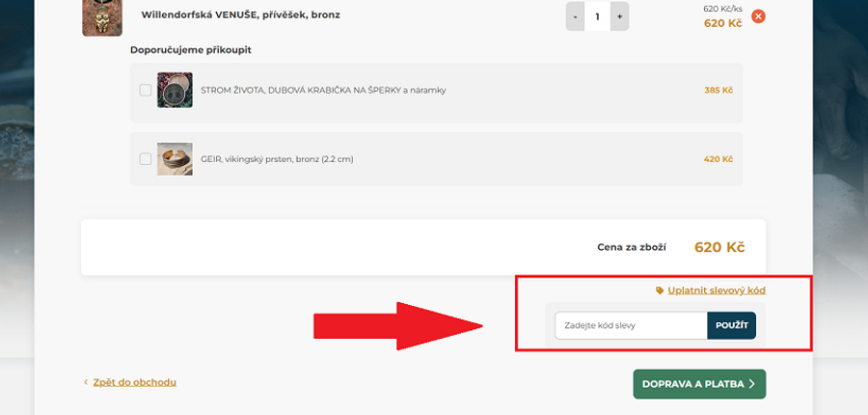Increase quantity with the plus button
Image resolution: width=868 pixels, height=415 pixels.
[619, 16]
